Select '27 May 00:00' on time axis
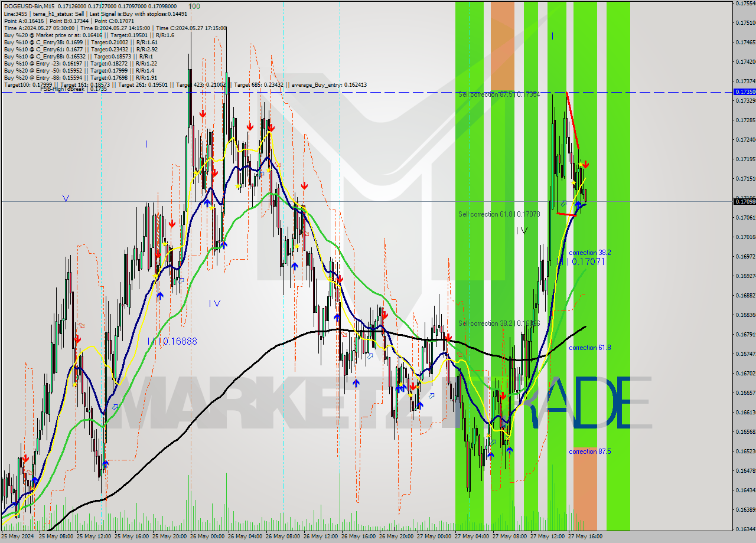This screenshot has width=756, height=543. tap(434, 537)
